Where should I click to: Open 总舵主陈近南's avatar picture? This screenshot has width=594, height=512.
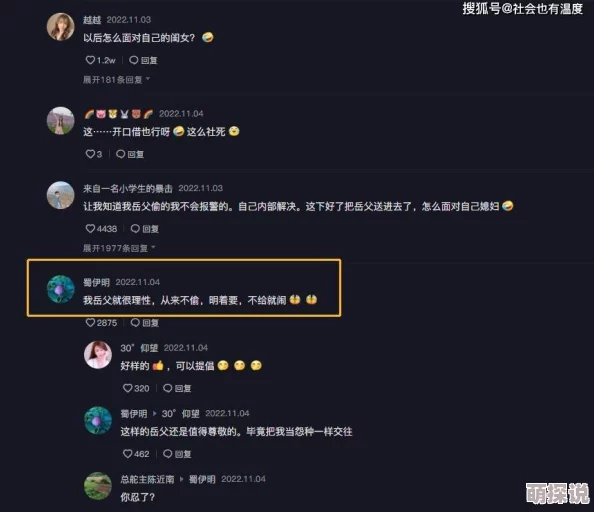tap(98, 486)
